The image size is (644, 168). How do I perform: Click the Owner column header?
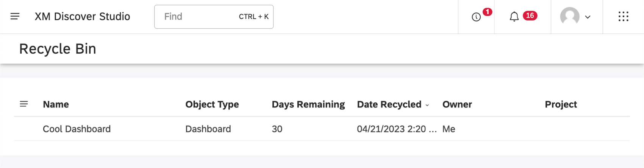pyautogui.click(x=457, y=104)
